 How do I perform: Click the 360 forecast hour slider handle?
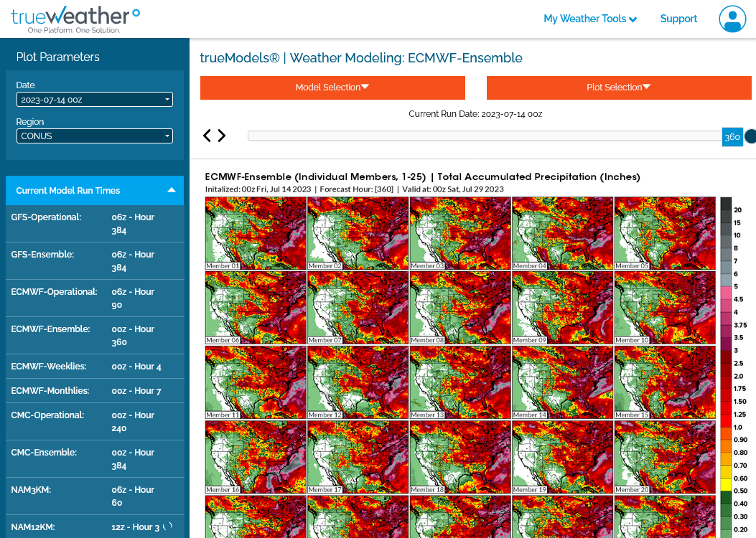(x=732, y=137)
